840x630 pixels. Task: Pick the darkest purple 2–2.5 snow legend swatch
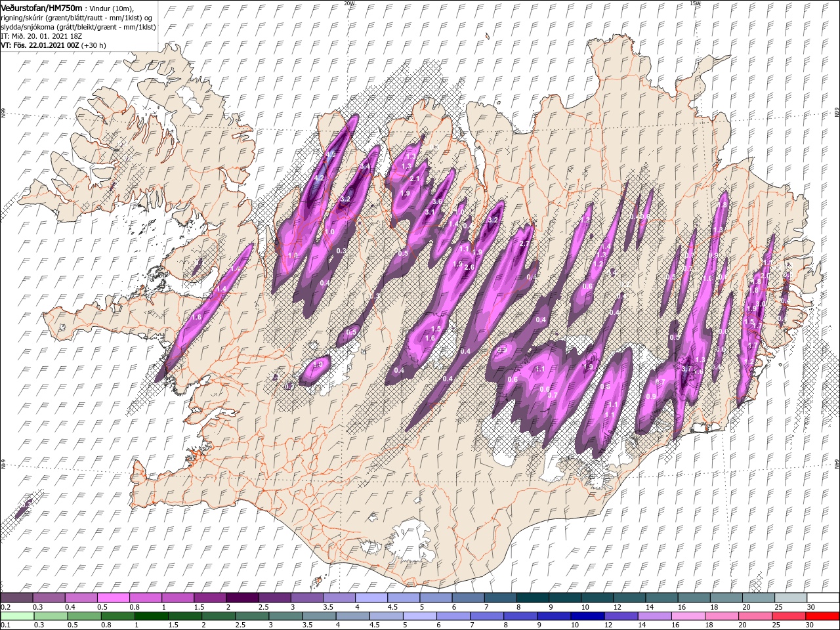click(x=242, y=597)
